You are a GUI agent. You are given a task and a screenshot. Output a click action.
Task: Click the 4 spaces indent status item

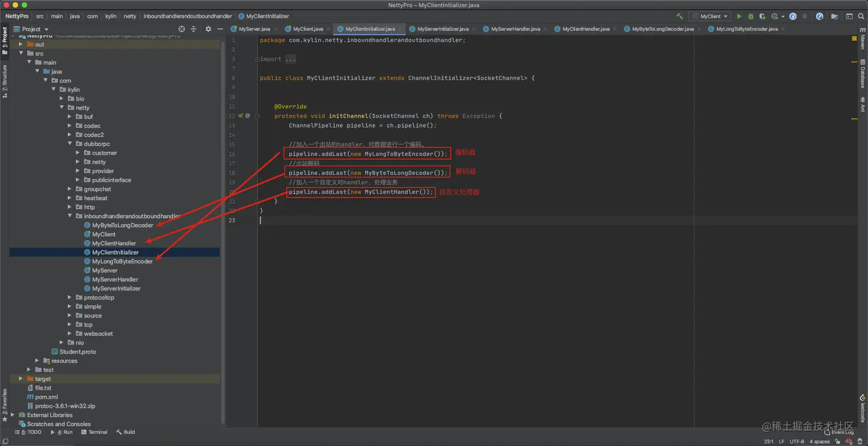tap(820, 441)
